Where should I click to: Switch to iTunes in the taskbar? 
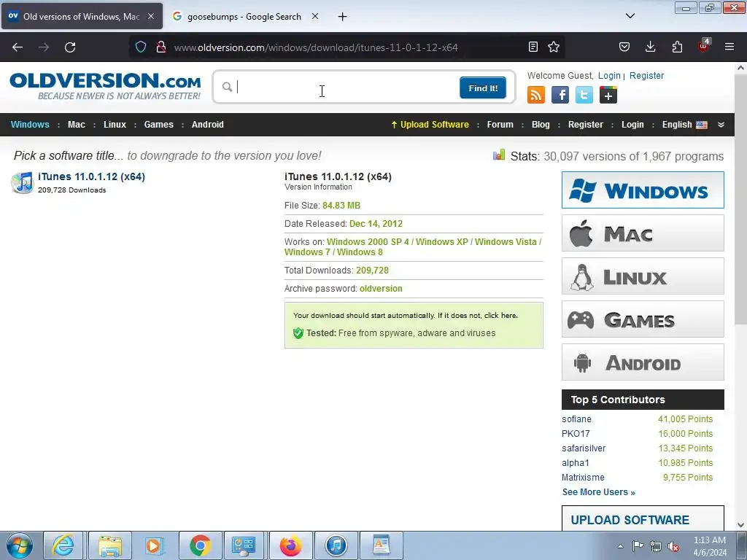[336, 545]
